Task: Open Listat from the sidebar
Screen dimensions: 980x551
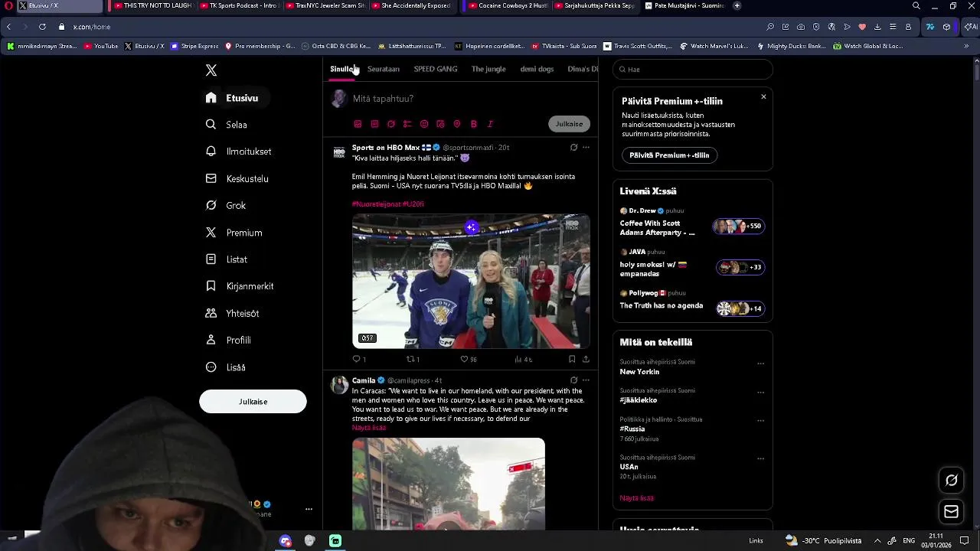Action: (227, 259)
